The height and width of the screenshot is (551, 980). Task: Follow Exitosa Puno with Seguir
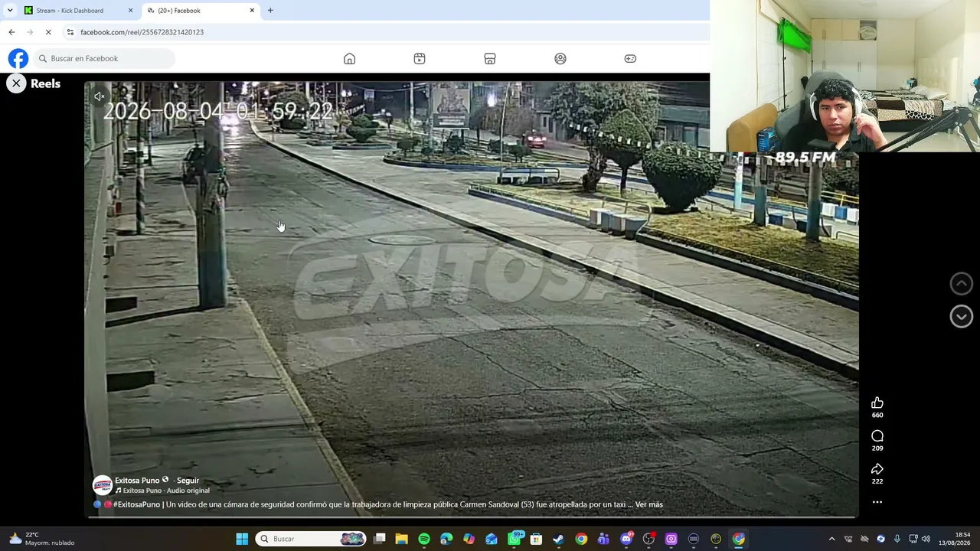188,481
